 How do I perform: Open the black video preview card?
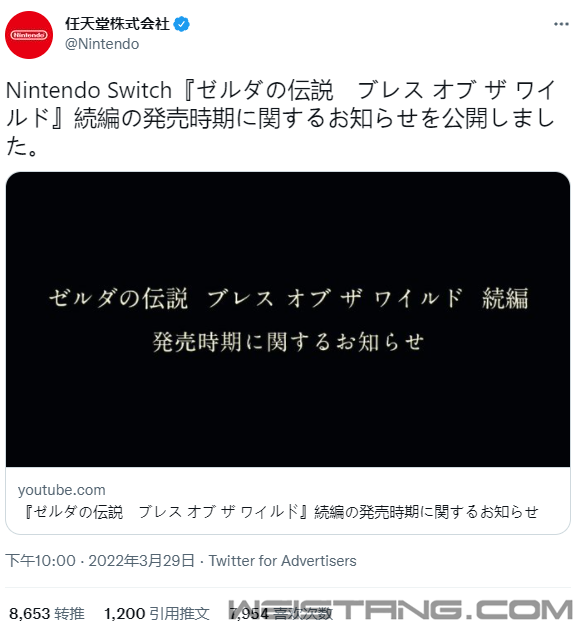click(288, 319)
